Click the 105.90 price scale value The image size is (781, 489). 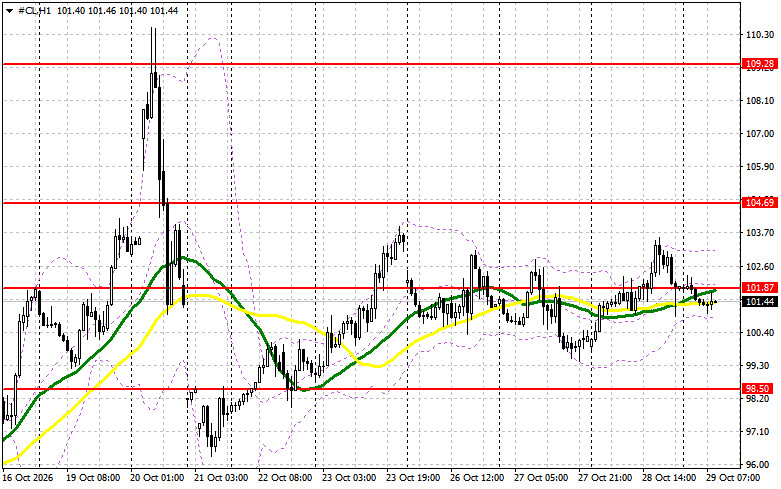point(760,166)
